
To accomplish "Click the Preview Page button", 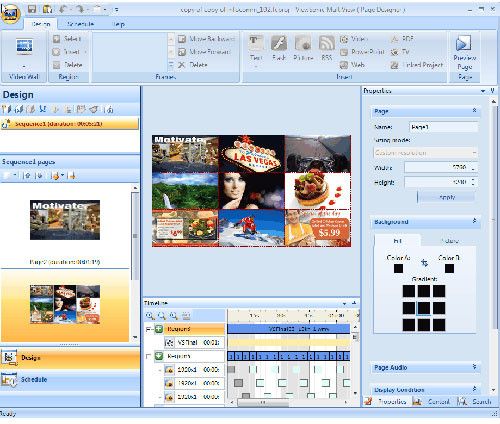I will coord(465,53).
